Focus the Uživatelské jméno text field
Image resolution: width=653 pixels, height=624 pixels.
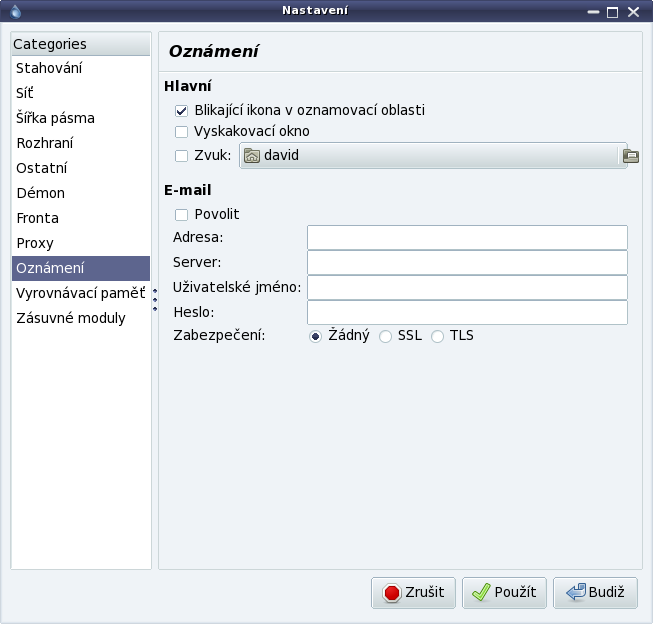pos(467,287)
